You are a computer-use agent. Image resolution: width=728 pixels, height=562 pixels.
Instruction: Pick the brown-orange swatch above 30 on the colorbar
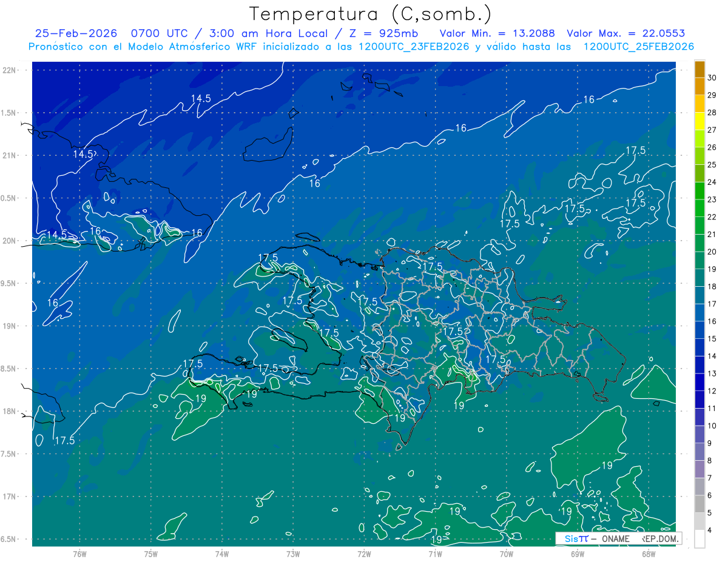[x=699, y=70]
